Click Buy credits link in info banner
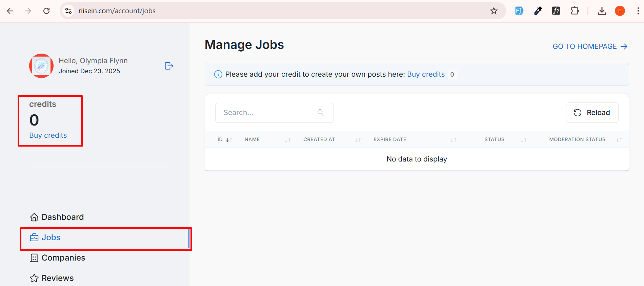The width and height of the screenshot is (644, 286). click(x=426, y=74)
